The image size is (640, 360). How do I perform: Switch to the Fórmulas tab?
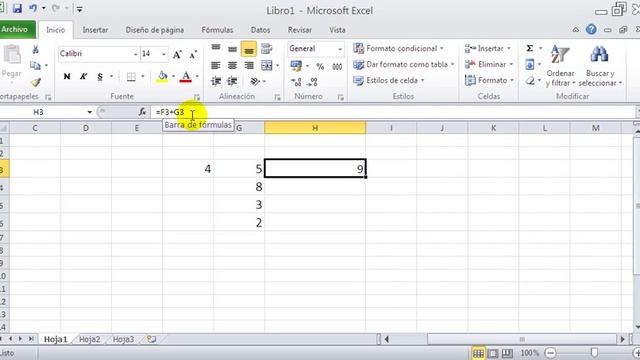(217, 30)
